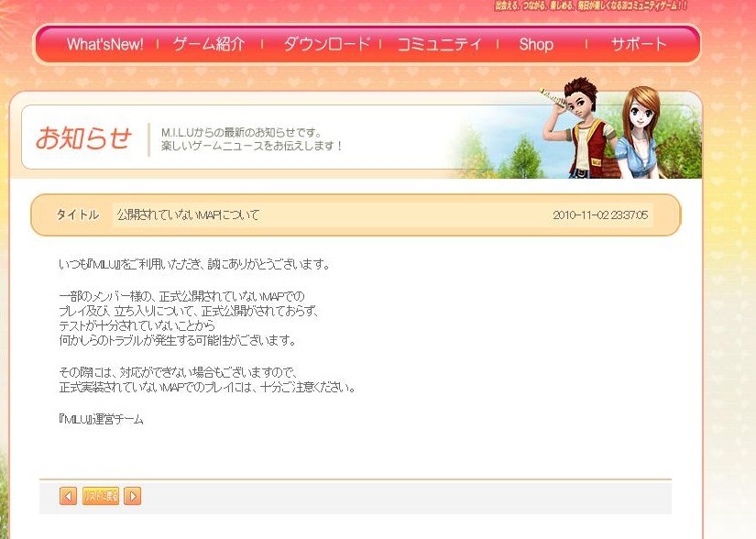This screenshot has height=539, width=756.
Task: Open the What'sNew! menu item
Action: (105, 44)
